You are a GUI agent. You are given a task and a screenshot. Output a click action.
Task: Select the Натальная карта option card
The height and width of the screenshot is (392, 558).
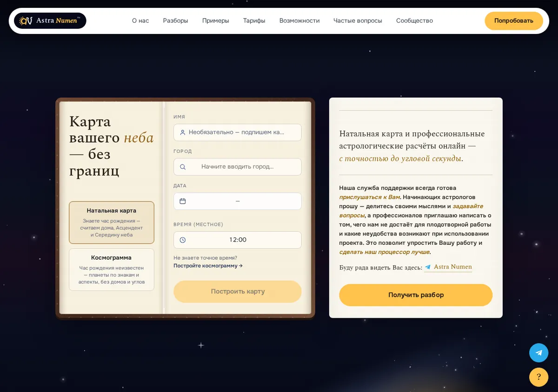(112, 222)
